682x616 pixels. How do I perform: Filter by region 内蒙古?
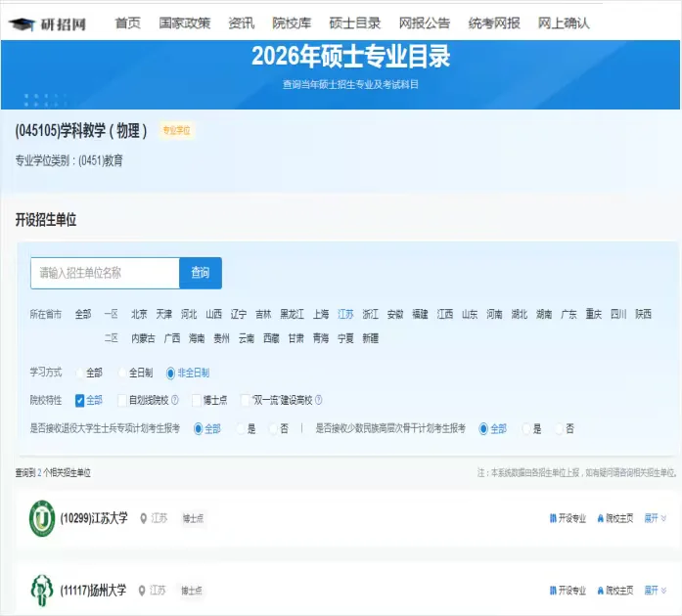pos(143,338)
